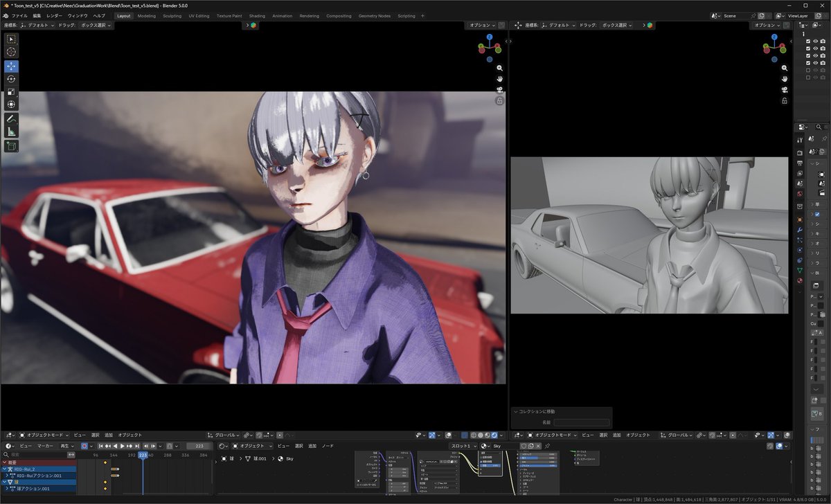
Task: Click the Marker menu in the timeline
Action: point(45,447)
